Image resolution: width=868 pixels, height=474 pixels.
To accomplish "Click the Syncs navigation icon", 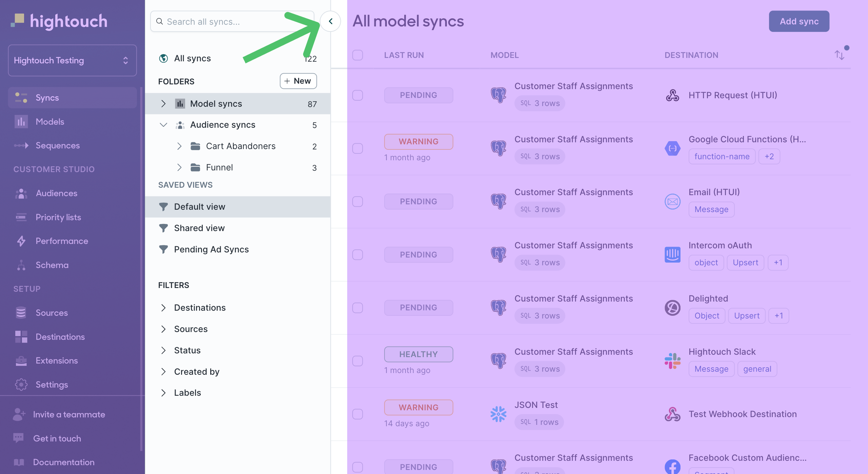I will (22, 97).
